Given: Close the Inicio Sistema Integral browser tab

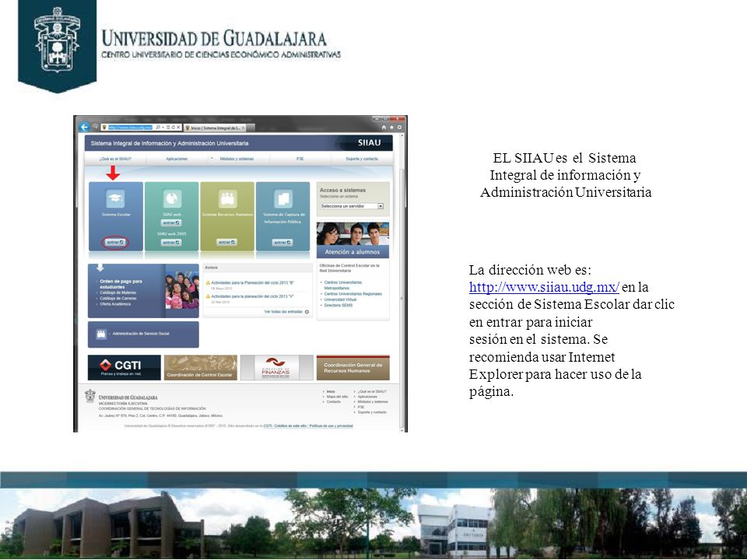Looking at the screenshot, I should pos(244,128).
